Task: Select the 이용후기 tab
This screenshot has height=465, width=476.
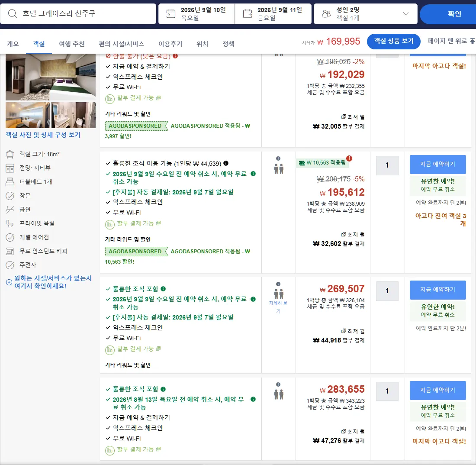Action: [x=170, y=44]
